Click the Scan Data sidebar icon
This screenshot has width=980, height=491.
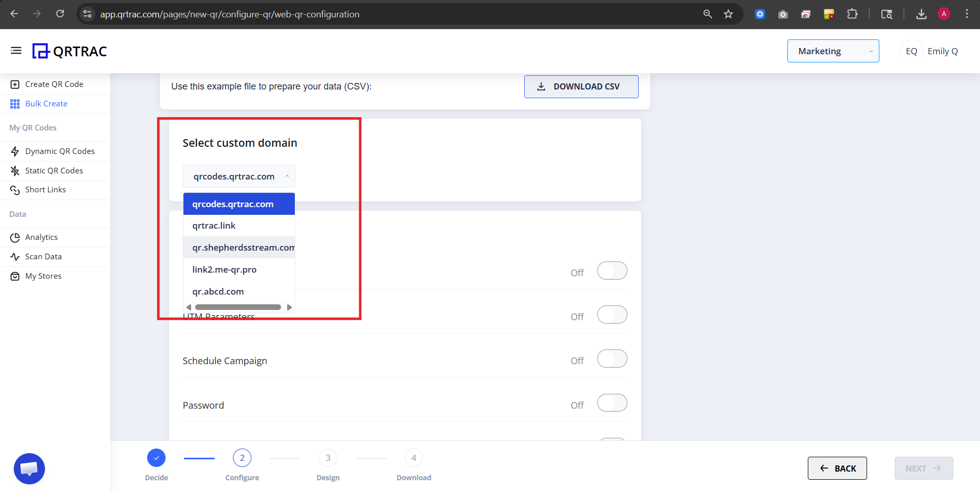(x=15, y=256)
